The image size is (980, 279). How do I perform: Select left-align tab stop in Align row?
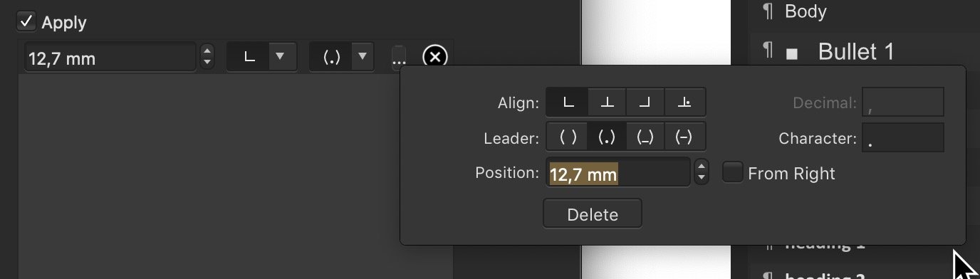coord(568,102)
